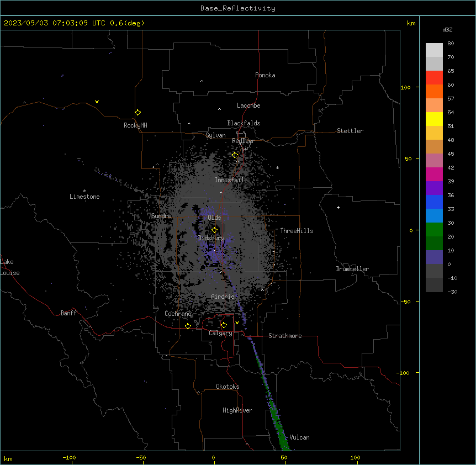Select the red 65-60 dBZ legend swatch
Image resolution: width=476 pixels, height=465 pixels.
tap(434, 77)
